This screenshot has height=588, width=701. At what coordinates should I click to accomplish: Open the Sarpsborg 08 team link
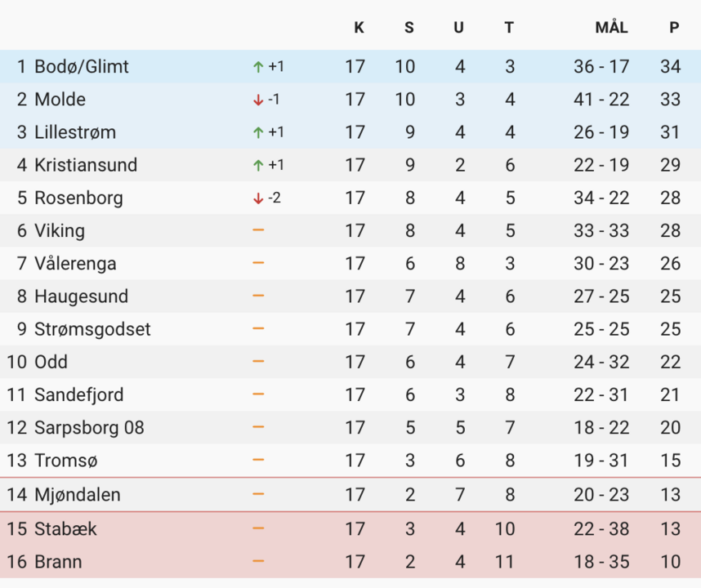(x=89, y=428)
